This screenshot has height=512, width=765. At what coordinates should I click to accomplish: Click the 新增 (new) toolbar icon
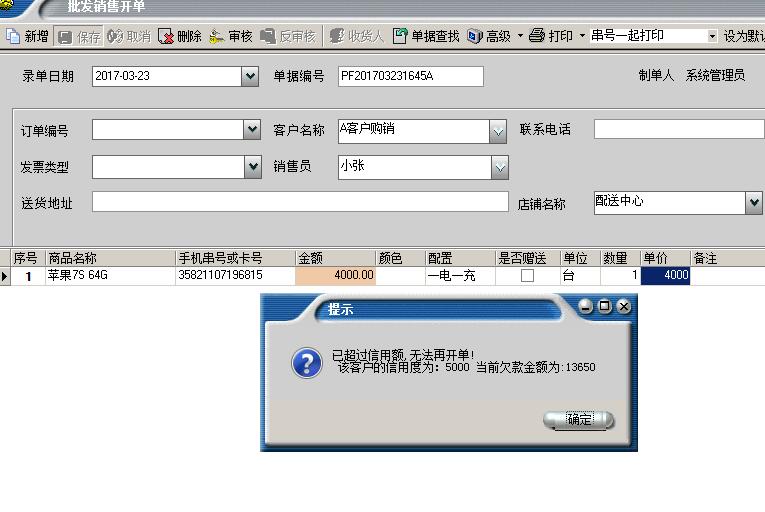tap(13, 36)
